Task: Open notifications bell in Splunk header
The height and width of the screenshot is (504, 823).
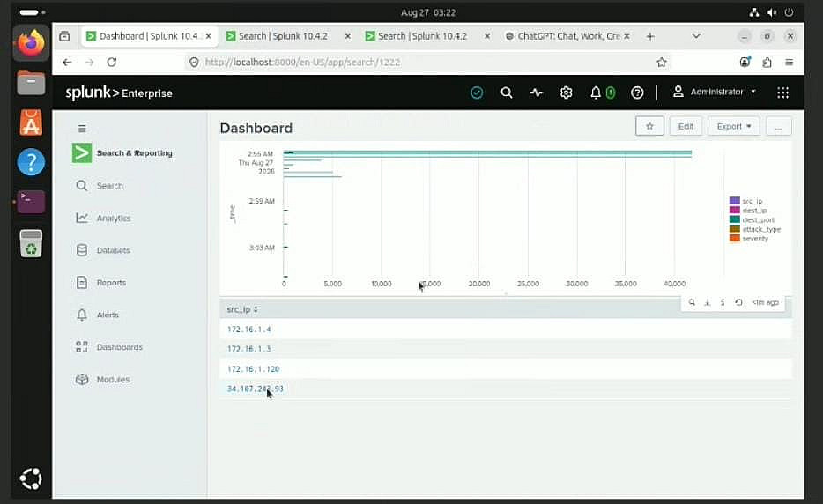Action: (595, 93)
